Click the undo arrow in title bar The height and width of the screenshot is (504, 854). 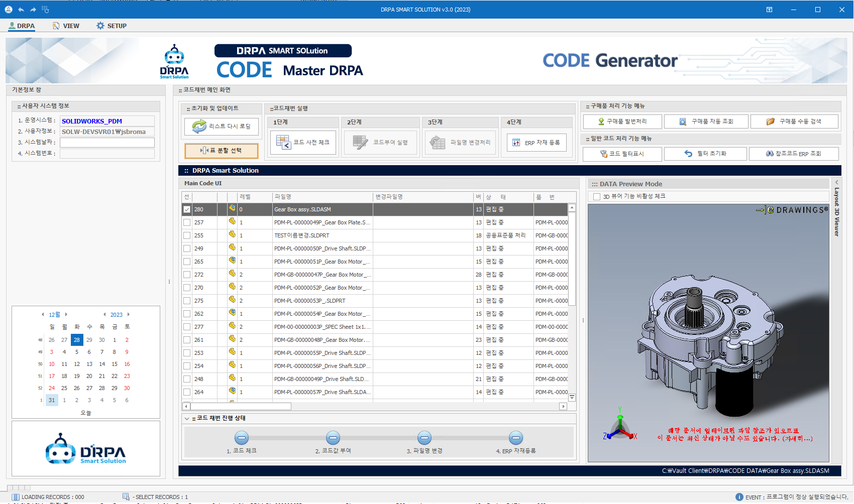pos(21,10)
